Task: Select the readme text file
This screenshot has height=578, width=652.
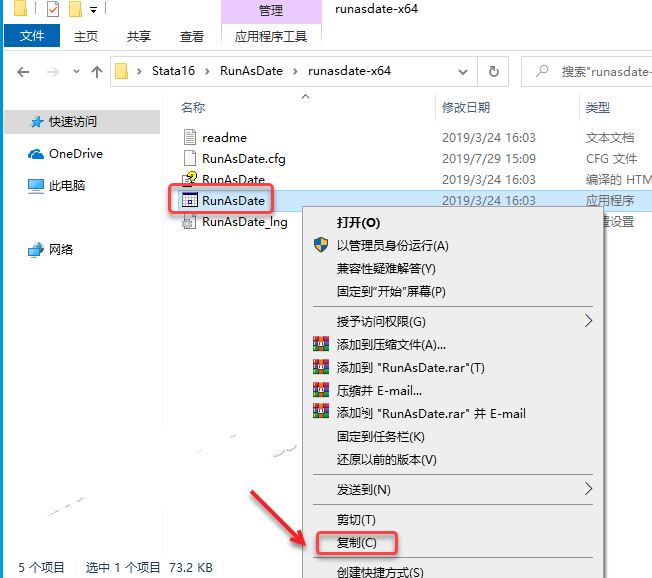Action: (x=224, y=138)
